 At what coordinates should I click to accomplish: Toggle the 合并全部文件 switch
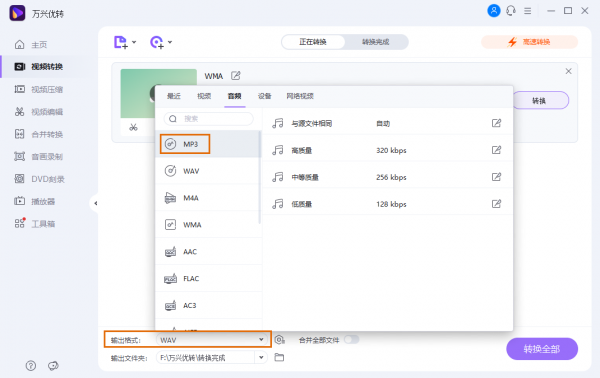tap(351, 340)
